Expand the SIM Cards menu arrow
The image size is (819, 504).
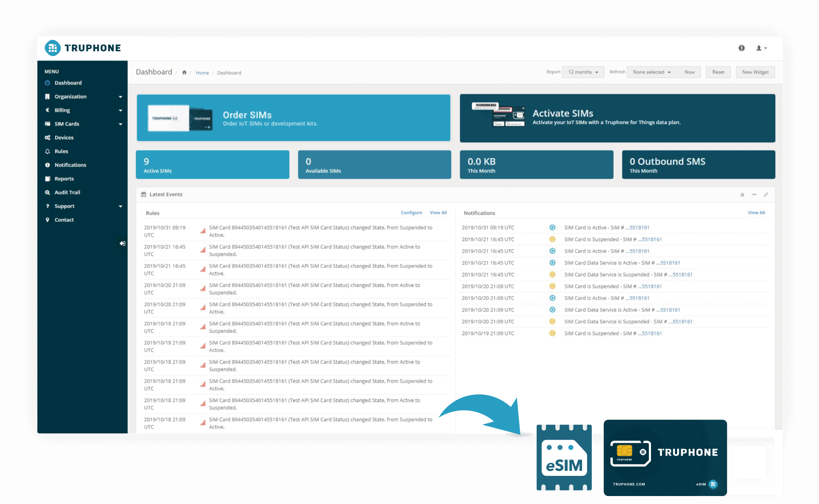point(121,124)
